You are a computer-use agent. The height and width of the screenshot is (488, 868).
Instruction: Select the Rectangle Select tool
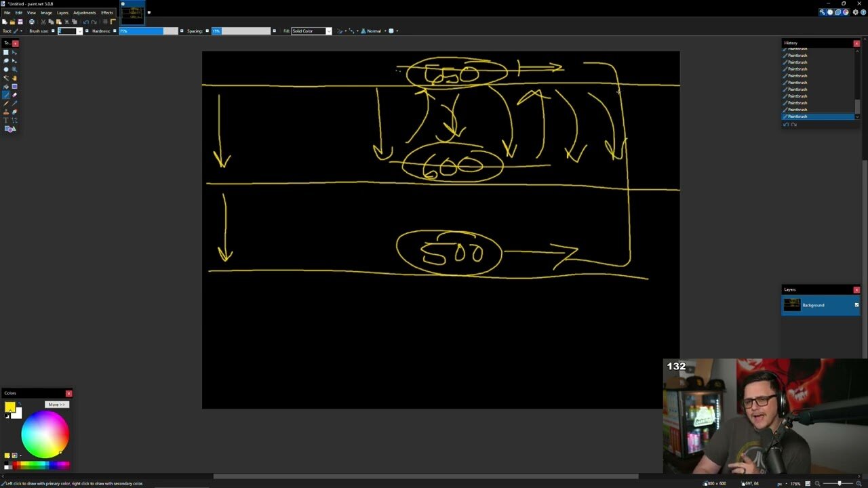[x=6, y=52]
